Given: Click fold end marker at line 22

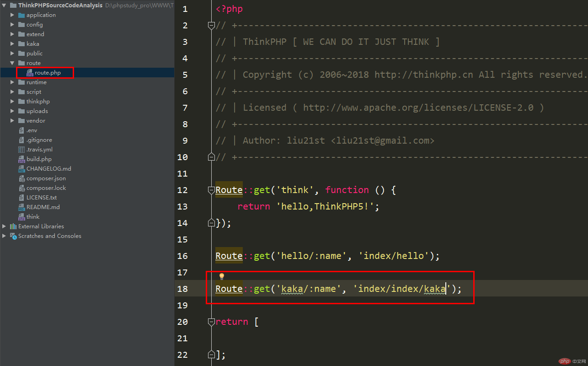Looking at the screenshot, I should tap(211, 355).
